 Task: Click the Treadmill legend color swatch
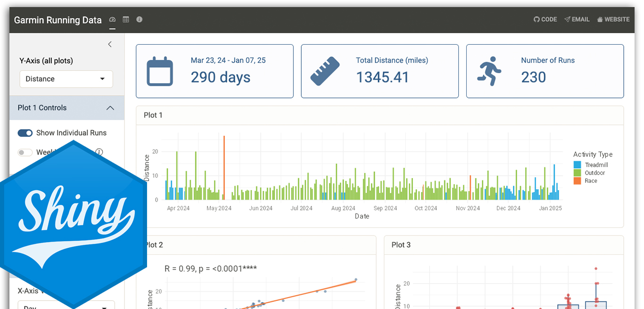point(577,165)
